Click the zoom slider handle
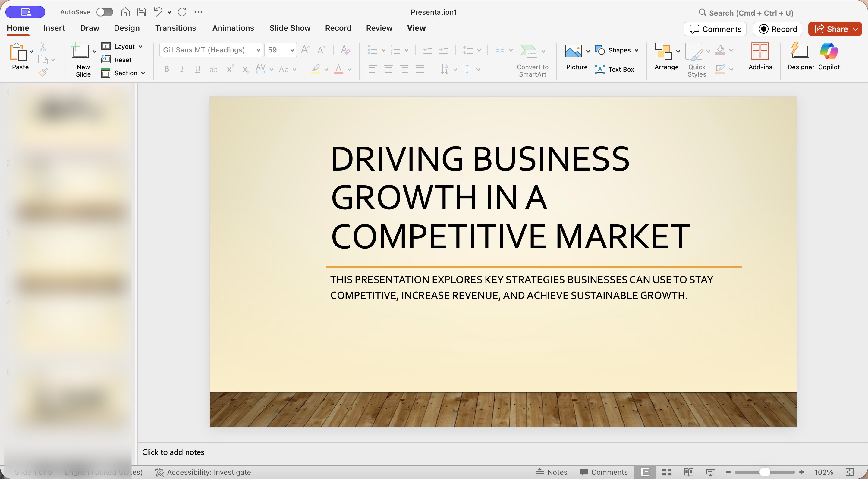 click(x=765, y=472)
